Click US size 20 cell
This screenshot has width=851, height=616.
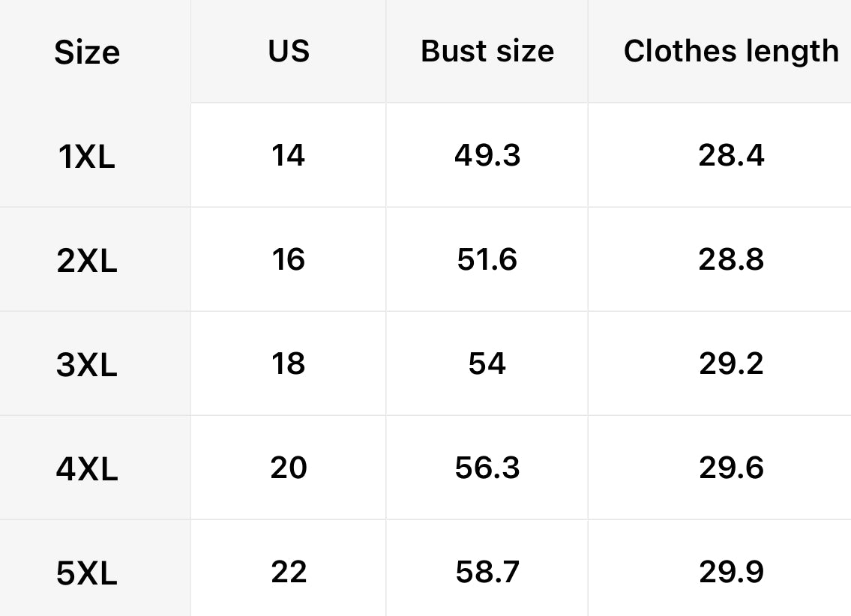tap(289, 468)
